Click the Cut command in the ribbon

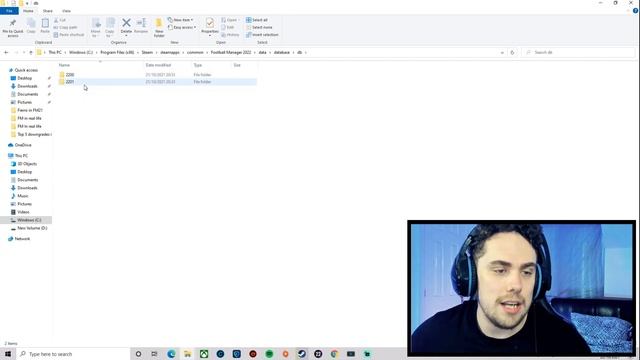tap(60, 20)
